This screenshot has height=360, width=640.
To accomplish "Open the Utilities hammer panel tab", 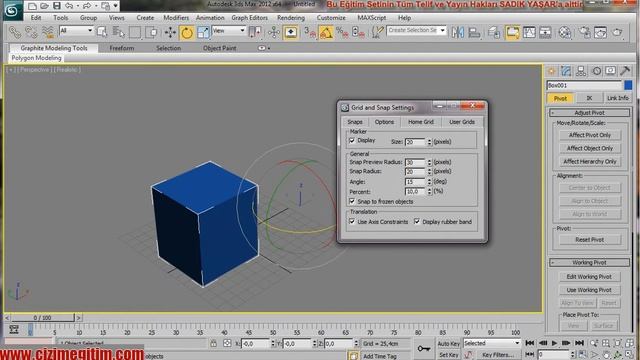I will coord(625,71).
